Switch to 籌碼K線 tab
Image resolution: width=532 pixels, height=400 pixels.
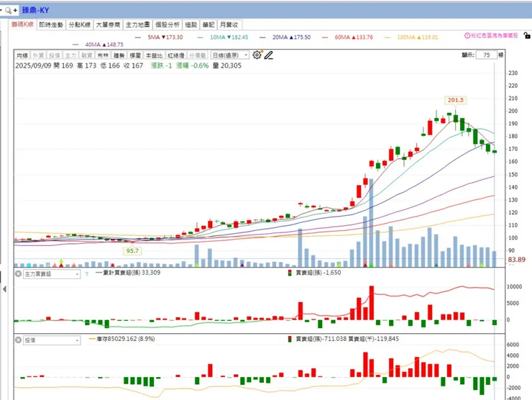[22, 24]
